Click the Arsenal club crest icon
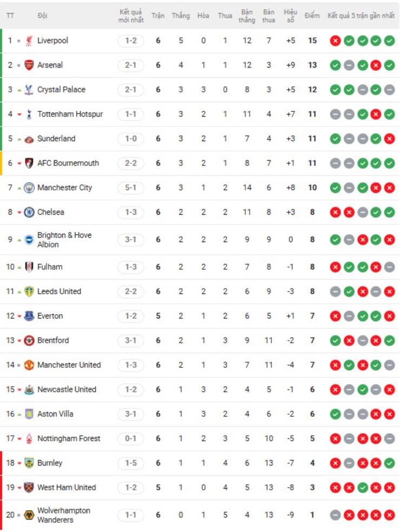 tap(29, 65)
